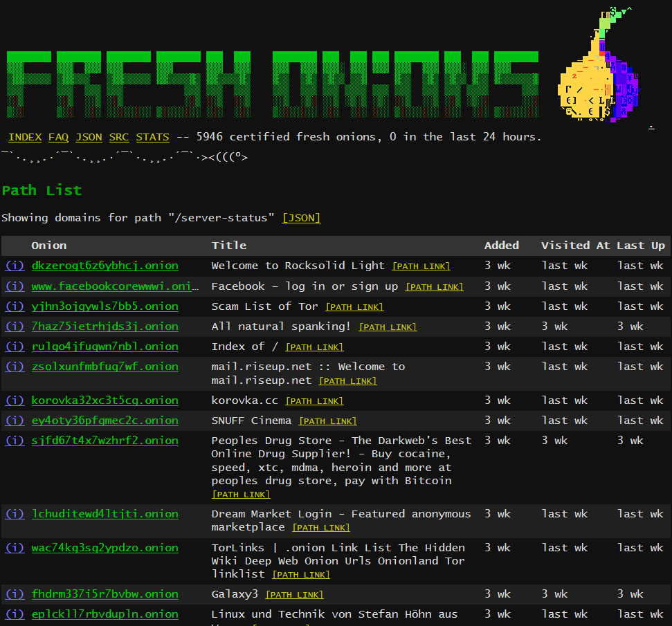Visit the Linux und Technik row's onion link

[105, 614]
